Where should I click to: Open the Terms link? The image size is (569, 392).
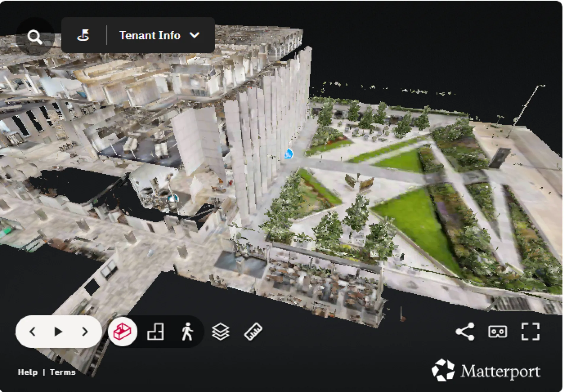pos(63,372)
